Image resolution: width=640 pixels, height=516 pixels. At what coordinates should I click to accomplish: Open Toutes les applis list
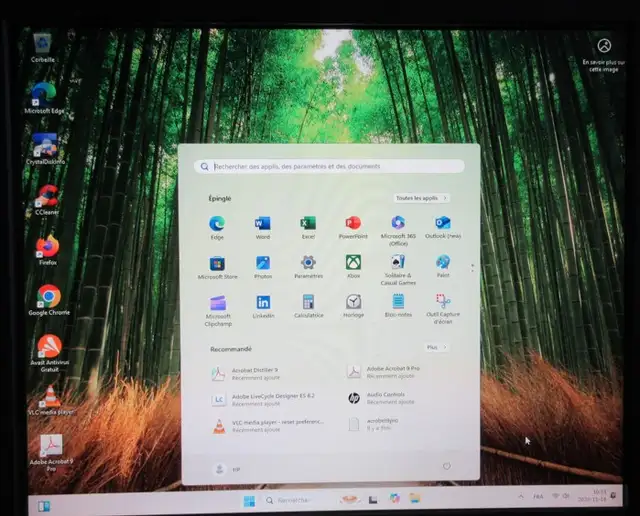tap(422, 198)
